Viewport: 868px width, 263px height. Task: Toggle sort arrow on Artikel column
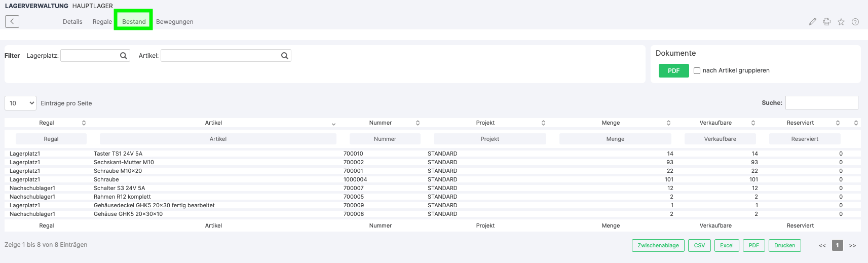coord(333,124)
